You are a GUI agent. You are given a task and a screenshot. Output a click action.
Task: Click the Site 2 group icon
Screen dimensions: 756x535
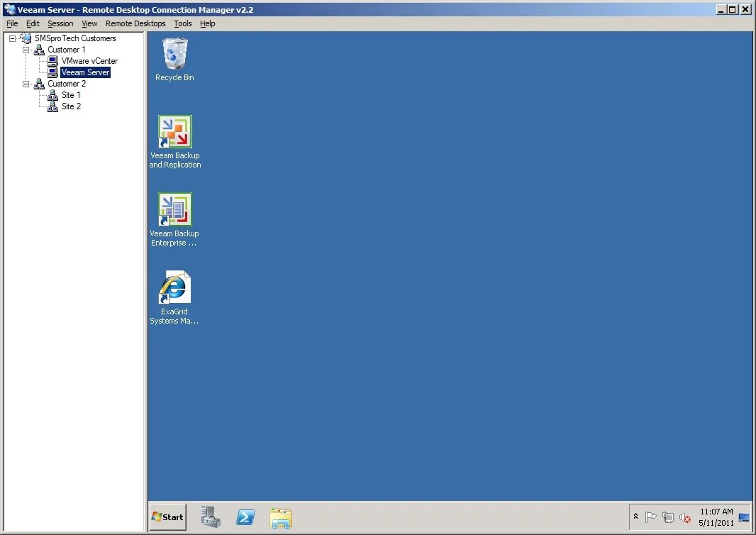tap(52, 106)
